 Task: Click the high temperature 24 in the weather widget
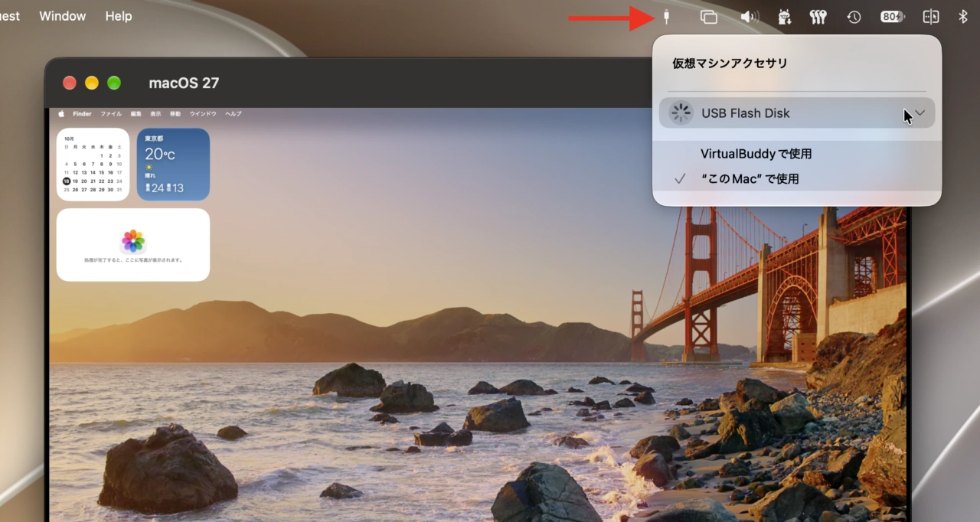(x=158, y=188)
